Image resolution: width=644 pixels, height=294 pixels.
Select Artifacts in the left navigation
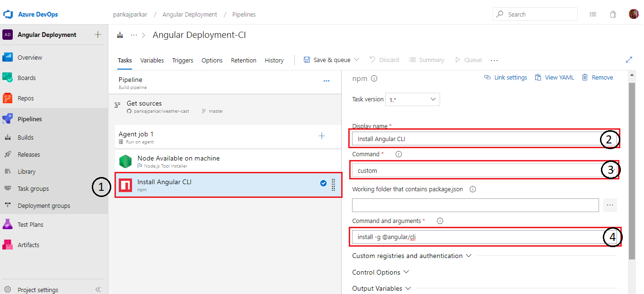tap(28, 244)
